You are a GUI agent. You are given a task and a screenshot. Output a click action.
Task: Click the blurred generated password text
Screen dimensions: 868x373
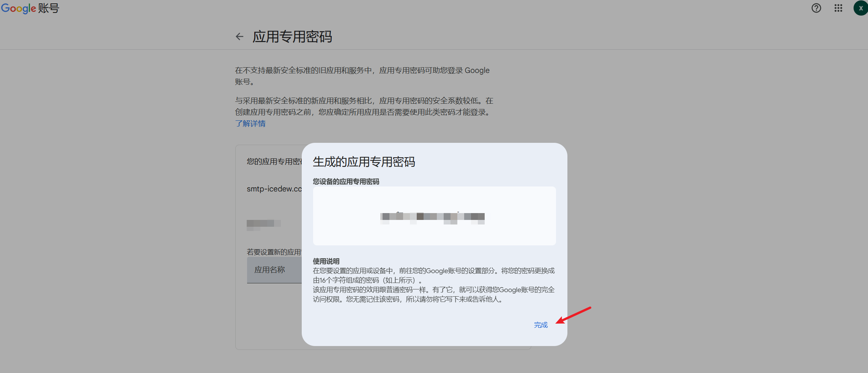click(432, 217)
